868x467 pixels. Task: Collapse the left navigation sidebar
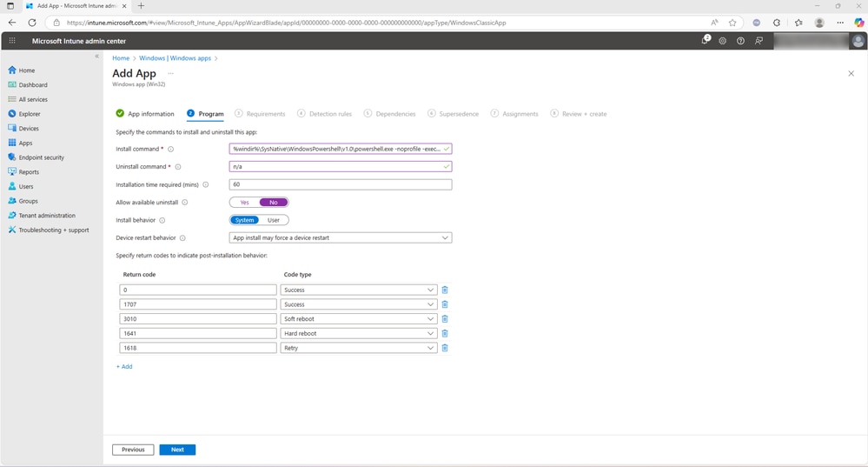(96, 56)
